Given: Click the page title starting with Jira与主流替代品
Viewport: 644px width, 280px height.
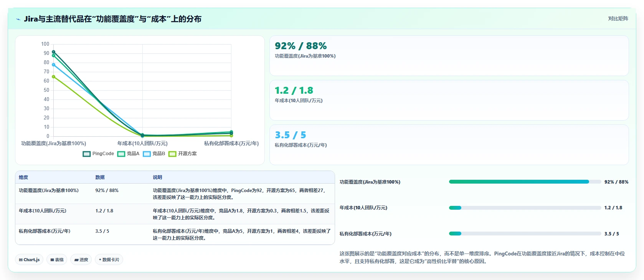Looking at the screenshot, I should pyautogui.click(x=112, y=19).
